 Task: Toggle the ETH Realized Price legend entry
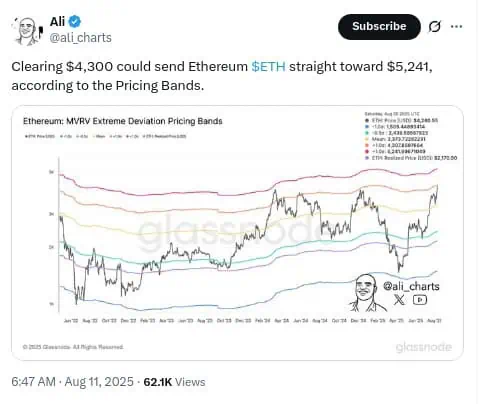coord(164,136)
